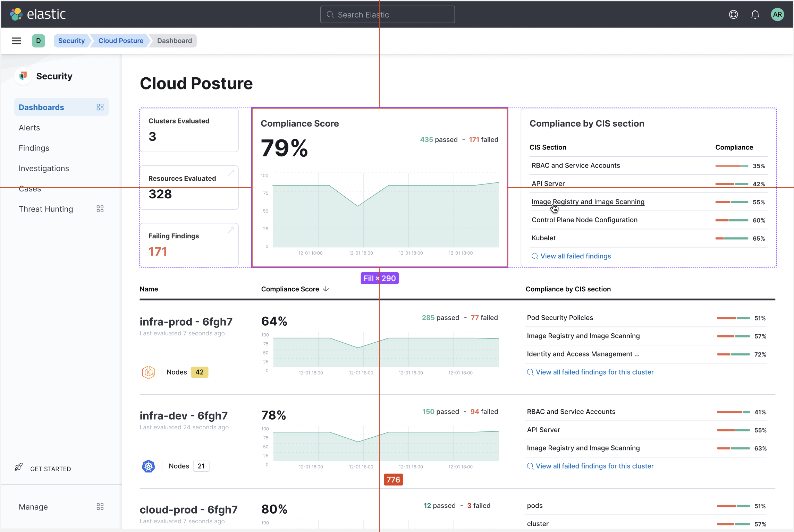
Task: Toggle sort order on Compliance Score column
Action: 326,289
